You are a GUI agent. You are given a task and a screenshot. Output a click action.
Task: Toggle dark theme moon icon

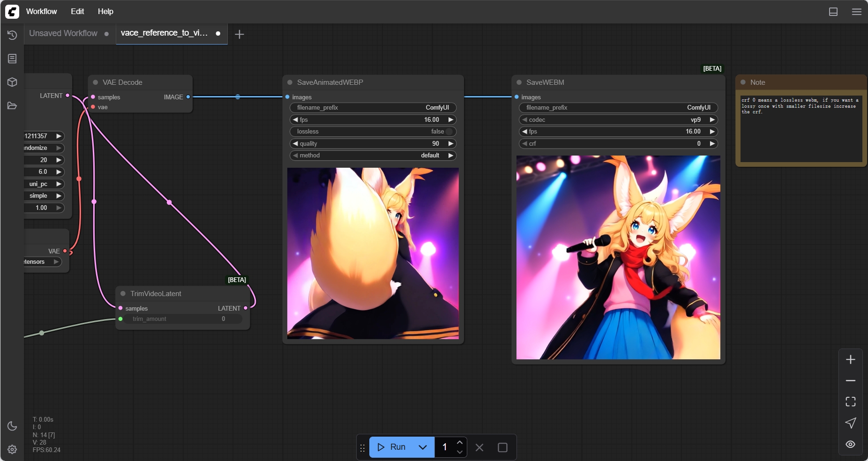[12, 426]
